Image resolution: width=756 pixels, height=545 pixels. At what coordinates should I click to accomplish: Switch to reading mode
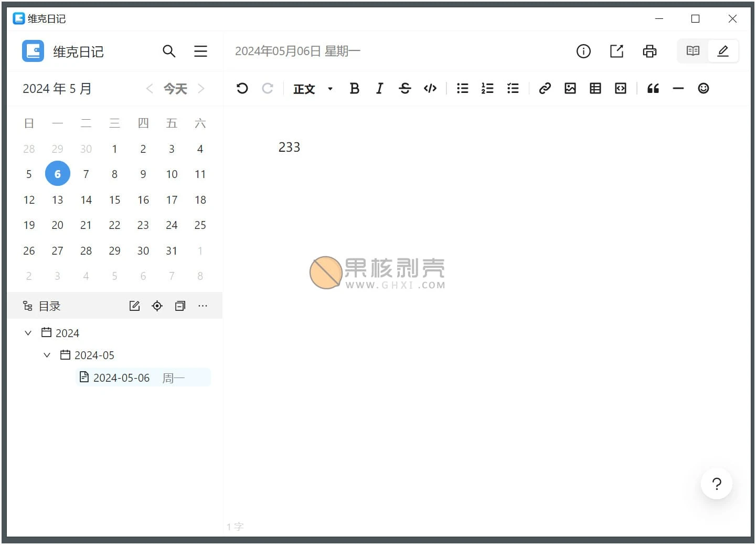(x=693, y=51)
